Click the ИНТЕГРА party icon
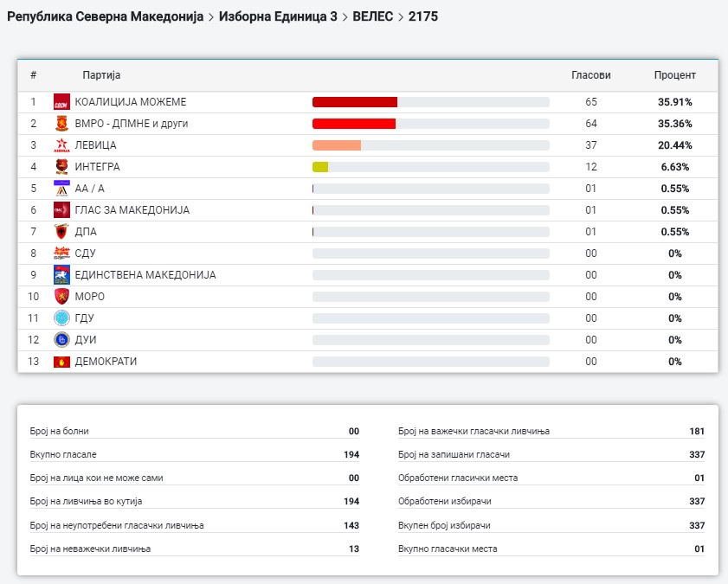 click(x=61, y=167)
